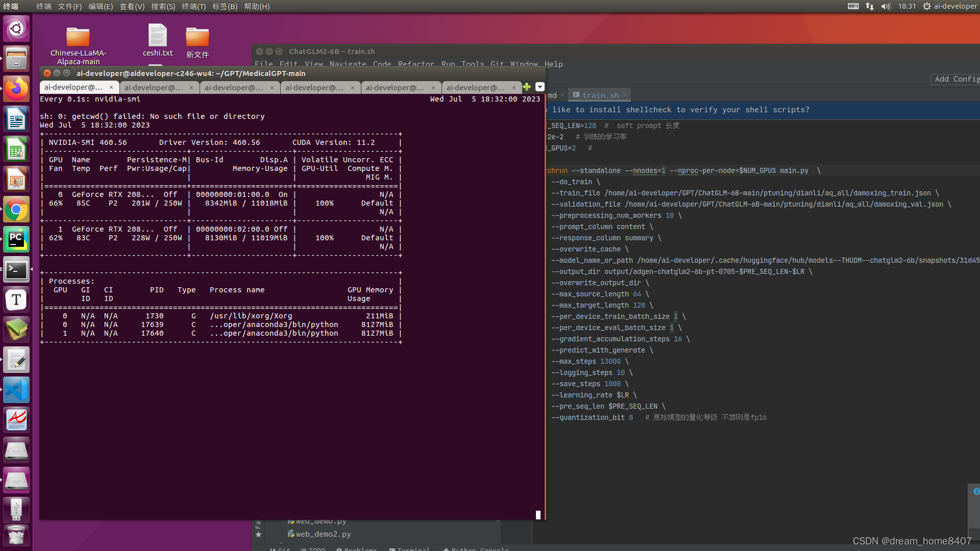Switch to PyCharm via the dock icon
This screenshot has height=551, width=980.
16,239
